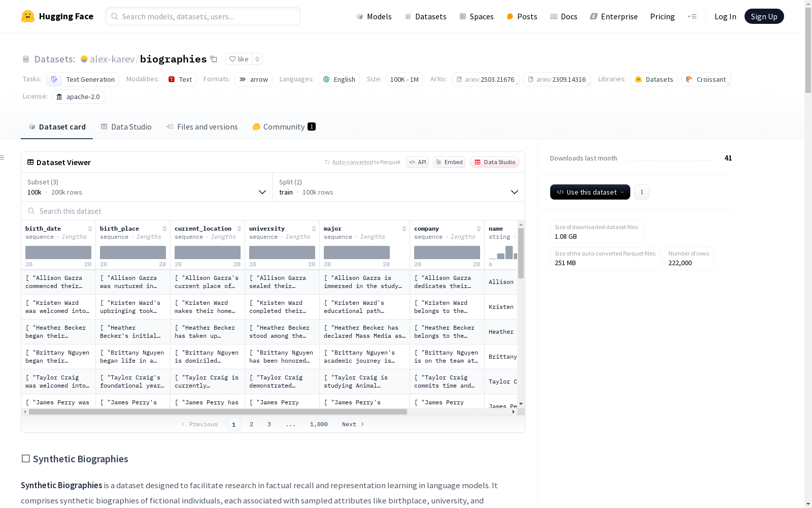Open the Files and versions tab
The height and width of the screenshot is (508, 812).
[x=202, y=127]
